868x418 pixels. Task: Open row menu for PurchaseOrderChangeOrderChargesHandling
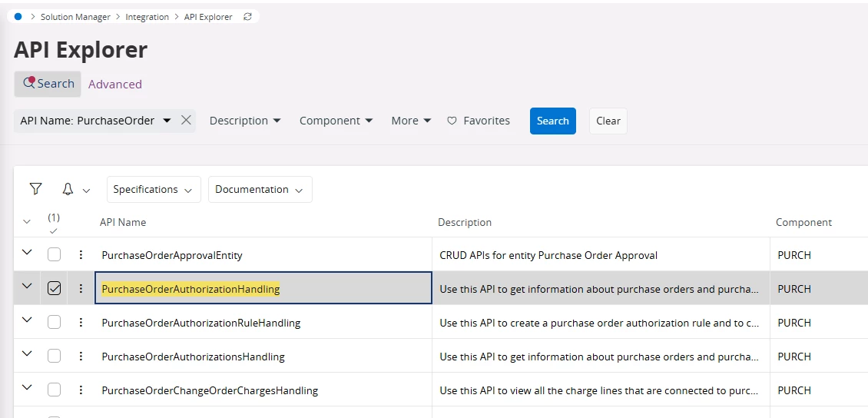(x=81, y=390)
